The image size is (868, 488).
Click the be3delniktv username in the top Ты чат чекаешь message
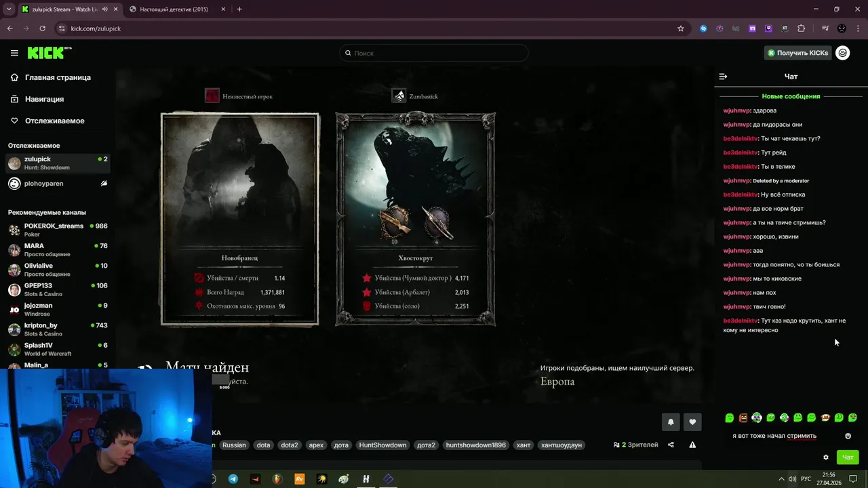(x=741, y=138)
